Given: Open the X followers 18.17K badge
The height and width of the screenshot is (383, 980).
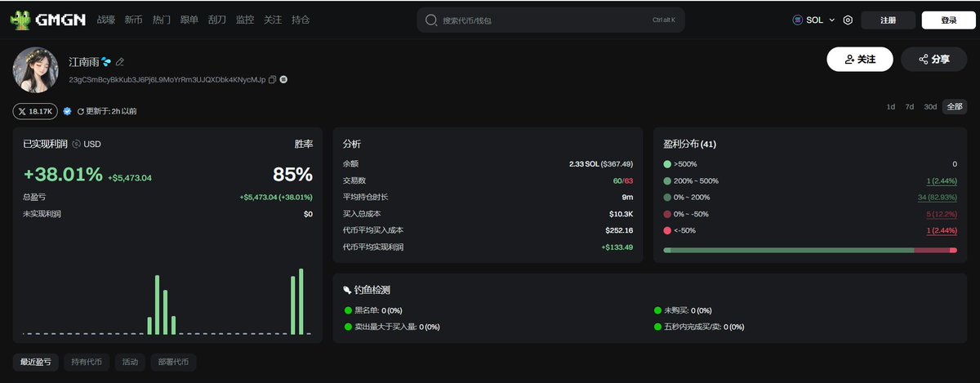Looking at the screenshot, I should point(34,111).
